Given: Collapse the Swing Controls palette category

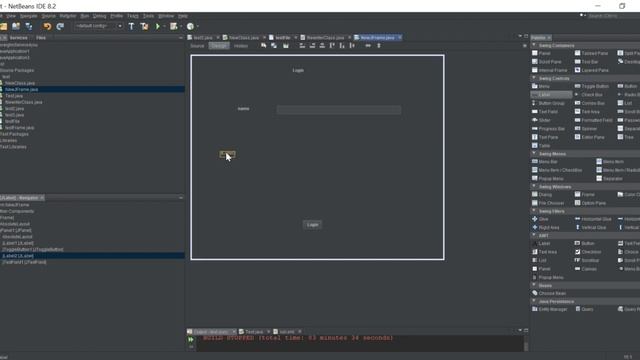Looking at the screenshot, I should (534, 78).
